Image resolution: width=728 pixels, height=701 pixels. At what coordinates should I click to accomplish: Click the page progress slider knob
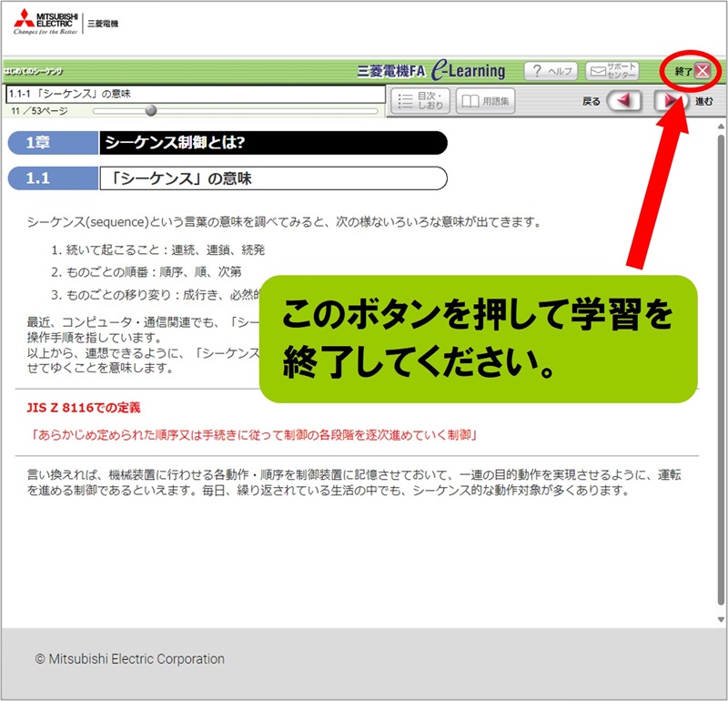tap(151, 110)
